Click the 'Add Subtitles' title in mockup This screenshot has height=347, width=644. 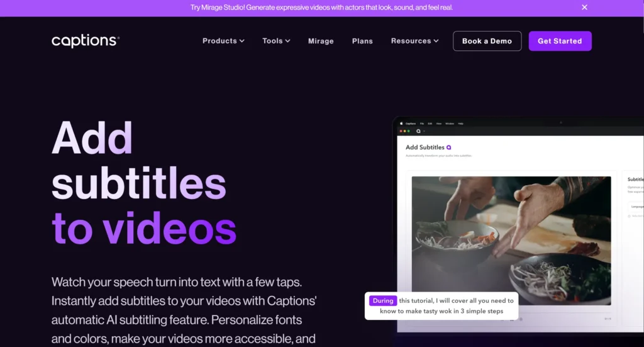pyautogui.click(x=425, y=147)
